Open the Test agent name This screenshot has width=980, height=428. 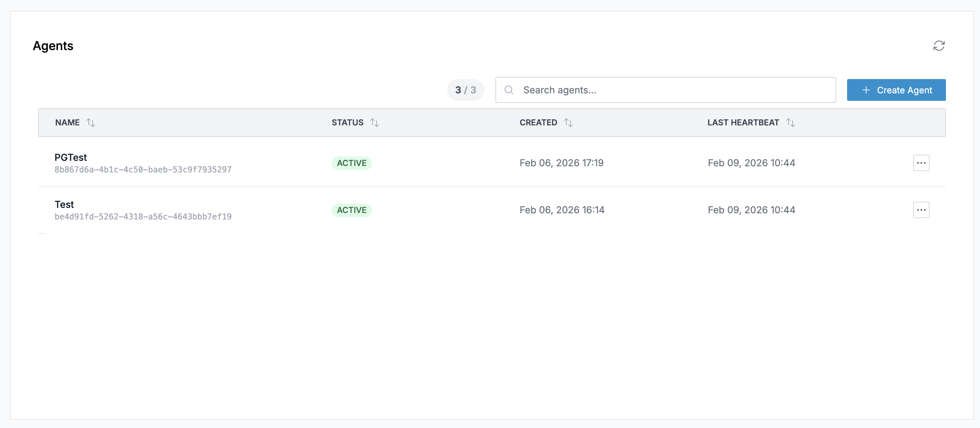pyautogui.click(x=64, y=204)
